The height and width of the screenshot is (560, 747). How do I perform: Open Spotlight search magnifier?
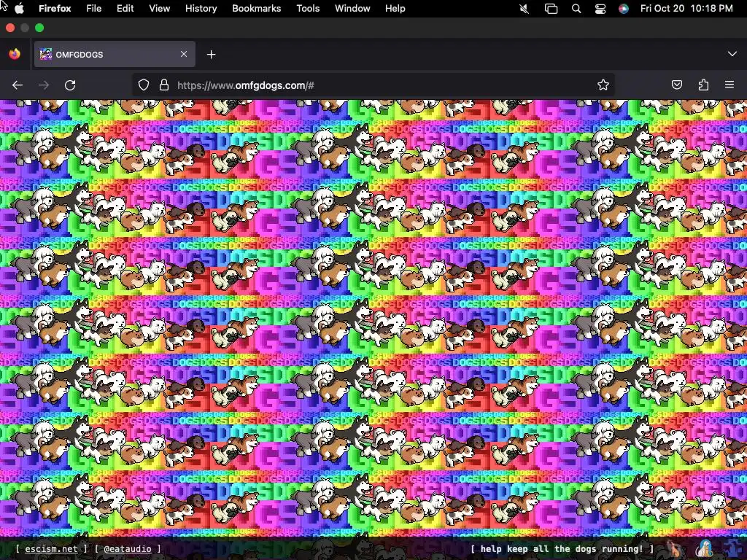tap(576, 9)
